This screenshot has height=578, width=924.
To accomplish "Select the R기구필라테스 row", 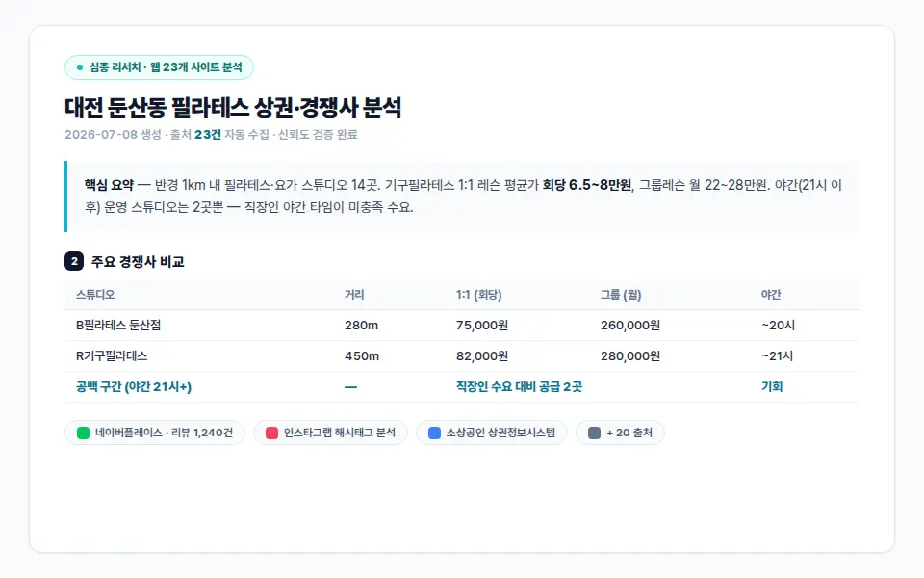I will point(462,356).
